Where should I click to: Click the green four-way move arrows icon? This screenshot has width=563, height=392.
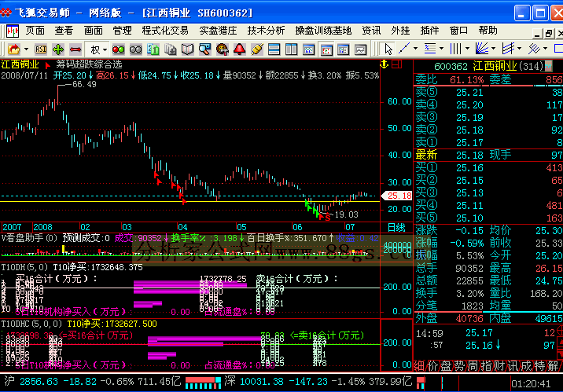(58, 49)
